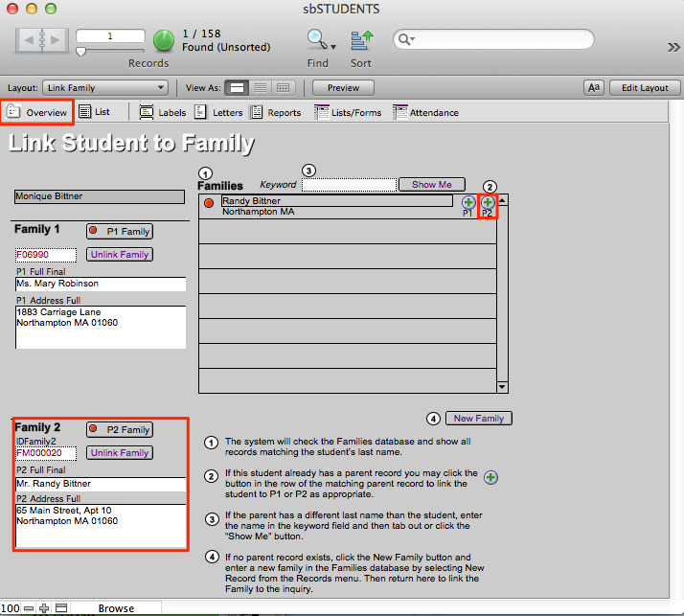Image resolution: width=684 pixels, height=616 pixels.
Task: Click the Sort records icon
Action: coord(361,39)
